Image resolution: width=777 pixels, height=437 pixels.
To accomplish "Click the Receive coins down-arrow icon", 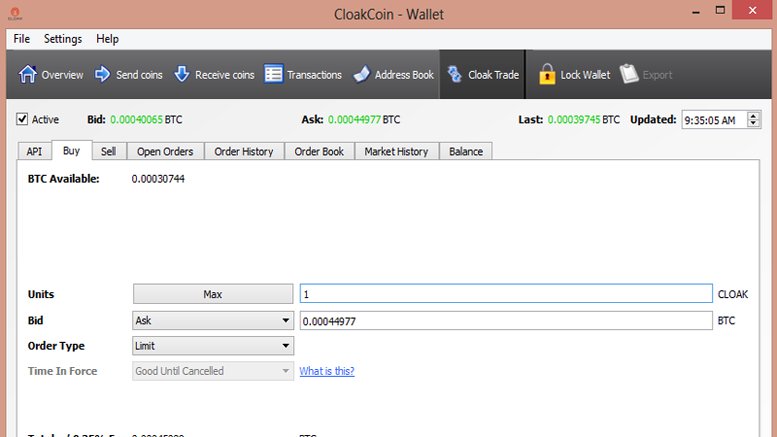I will pyautogui.click(x=182, y=74).
